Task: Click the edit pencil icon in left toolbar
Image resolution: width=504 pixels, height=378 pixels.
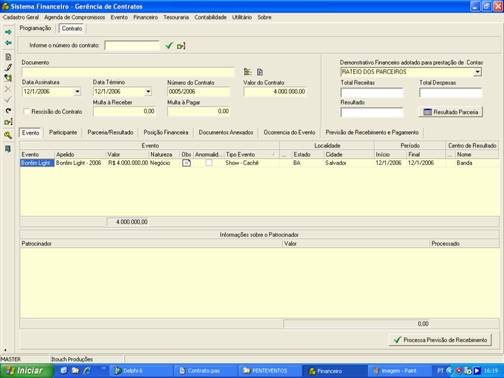Action: 8,67
